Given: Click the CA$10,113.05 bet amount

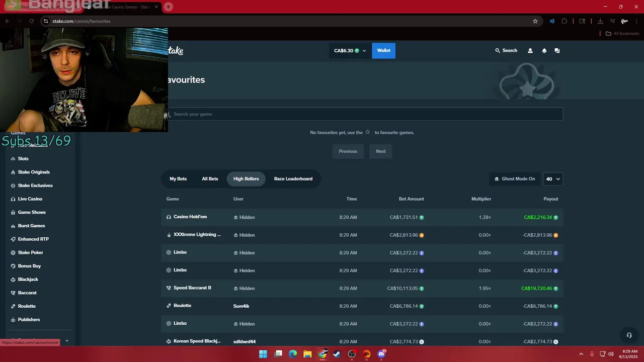Looking at the screenshot, I should point(403,289).
